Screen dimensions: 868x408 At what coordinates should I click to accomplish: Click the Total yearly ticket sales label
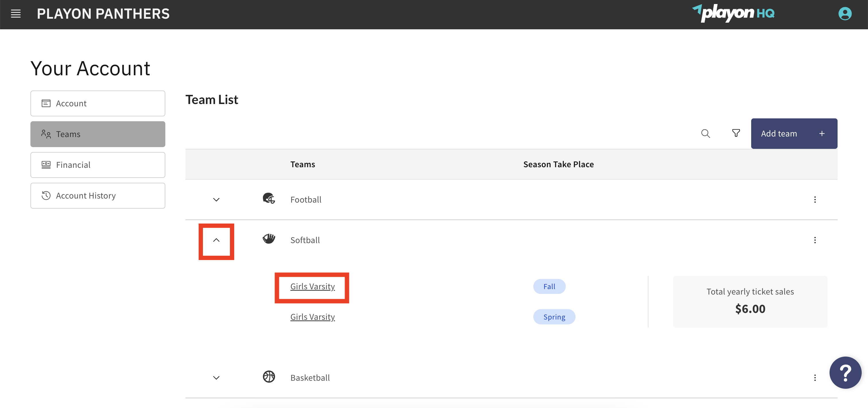click(x=750, y=292)
